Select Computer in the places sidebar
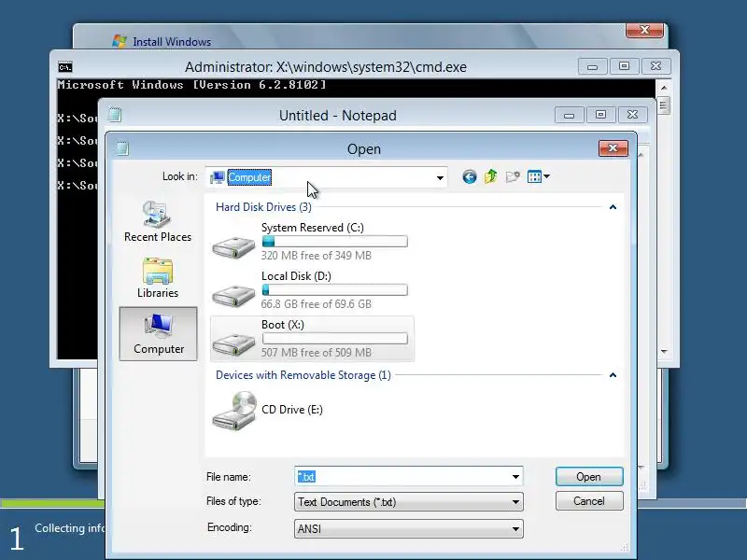 coord(158,334)
